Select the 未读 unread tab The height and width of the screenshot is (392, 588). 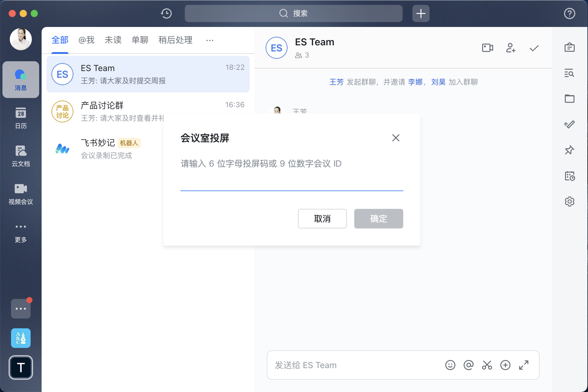point(113,40)
